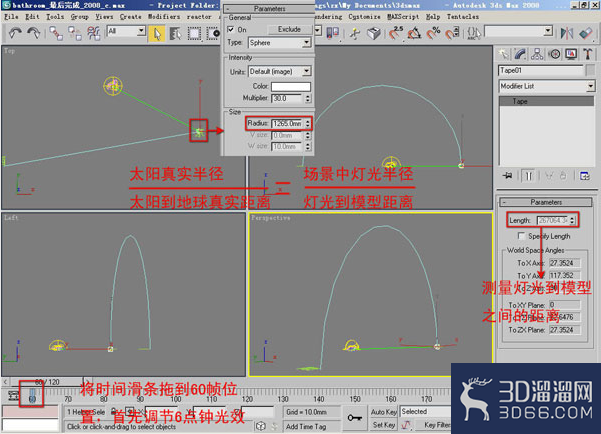Enable the Specify Length checkbox
Viewport: 601px width, 434px height.
[x=521, y=235]
